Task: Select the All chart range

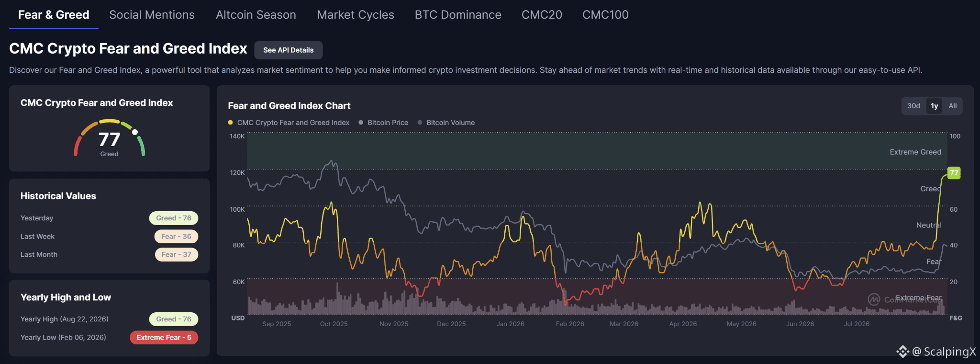Action: pos(953,106)
